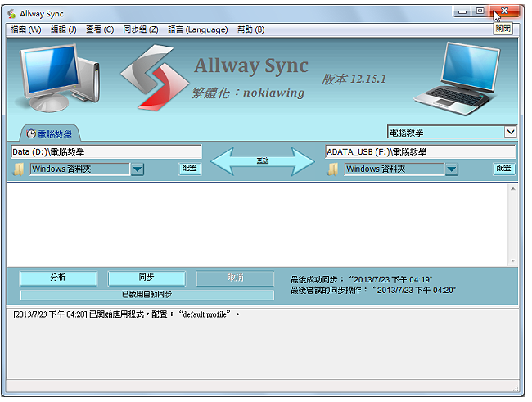Click the desktop computer image
The height and width of the screenshot is (402, 532).
coord(58,78)
